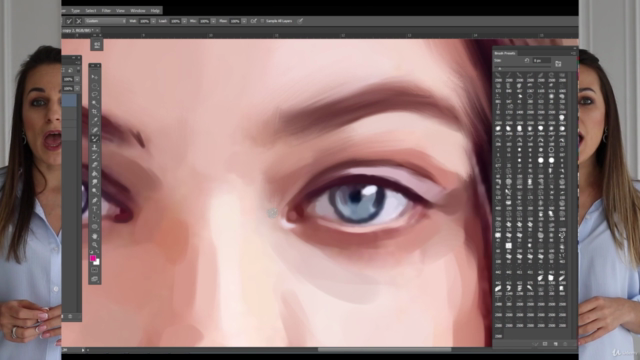Image resolution: width=640 pixels, height=360 pixels.
Task: Select the Path Selection tool
Action: pyautogui.click(x=95, y=218)
